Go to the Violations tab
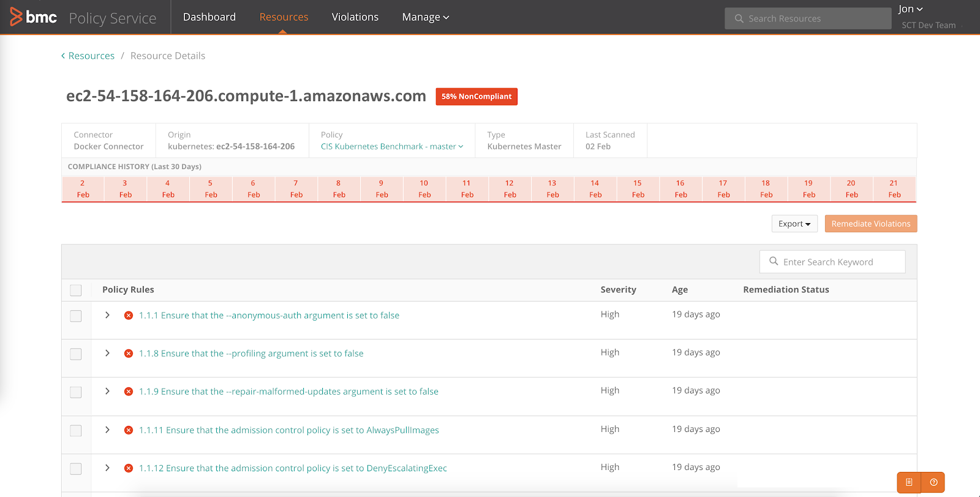Screen dimensions: 980x497 pyautogui.click(x=355, y=17)
